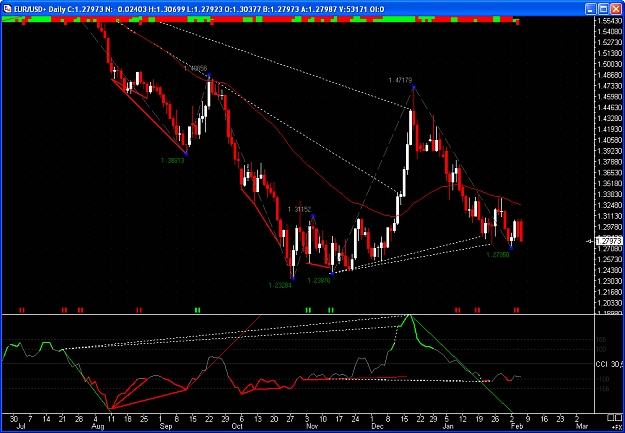This screenshot has width=625, height=433.
Task: Click the Jan month label on time axis
Action: (x=450, y=426)
